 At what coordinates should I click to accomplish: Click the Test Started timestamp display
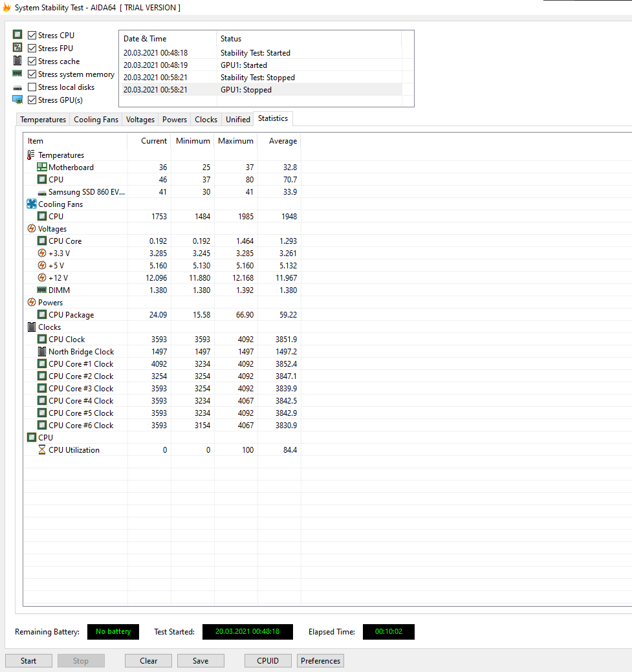247,632
